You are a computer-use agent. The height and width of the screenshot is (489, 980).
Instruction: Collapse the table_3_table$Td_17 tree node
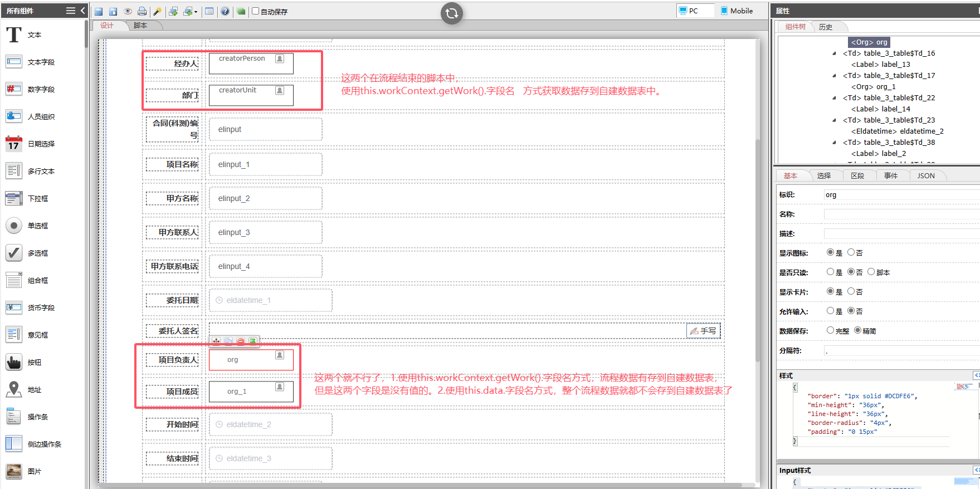pos(834,76)
